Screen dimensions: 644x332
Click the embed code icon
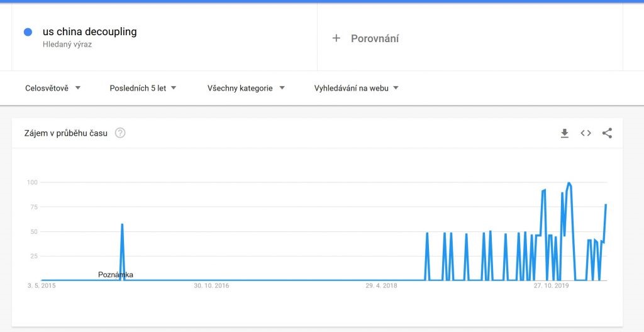(x=586, y=133)
